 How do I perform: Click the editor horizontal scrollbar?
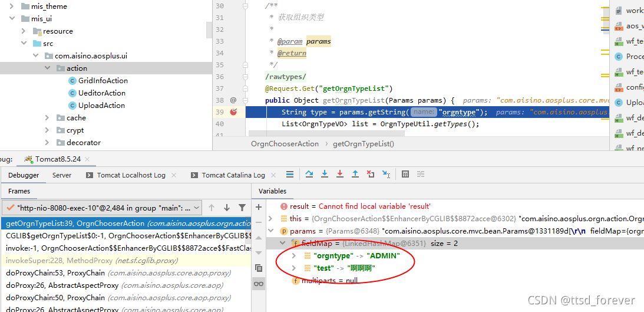click(326, 134)
